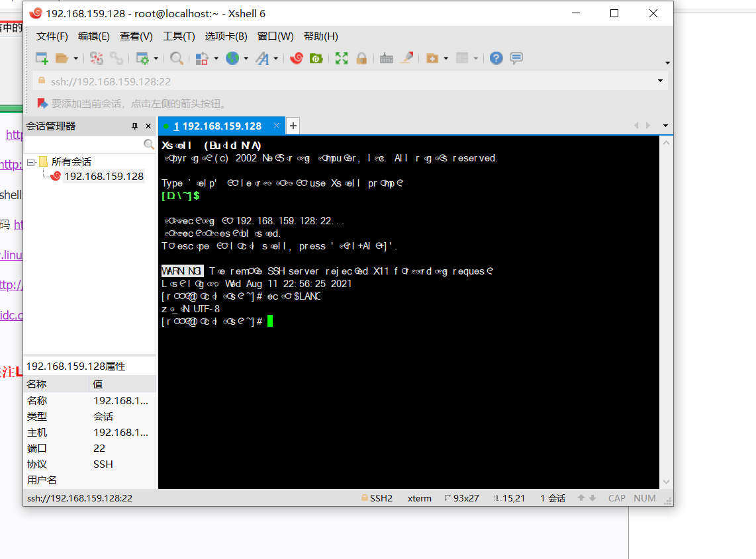The height and width of the screenshot is (559, 756).
Task: Open the tab list dropdown arrow
Action: pos(665,126)
